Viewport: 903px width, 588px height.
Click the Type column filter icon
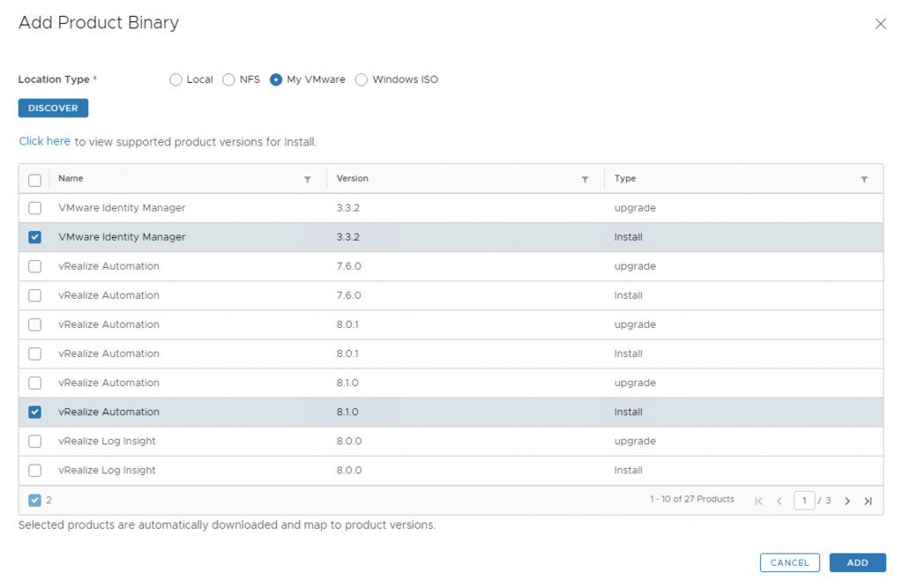click(864, 179)
